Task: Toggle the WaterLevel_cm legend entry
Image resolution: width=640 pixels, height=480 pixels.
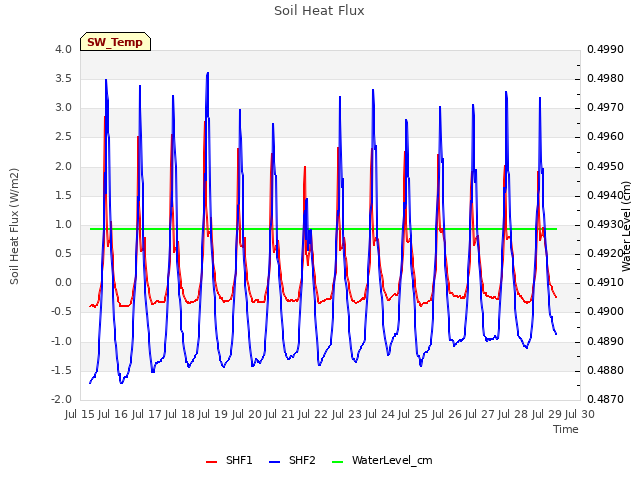Action: [382, 460]
